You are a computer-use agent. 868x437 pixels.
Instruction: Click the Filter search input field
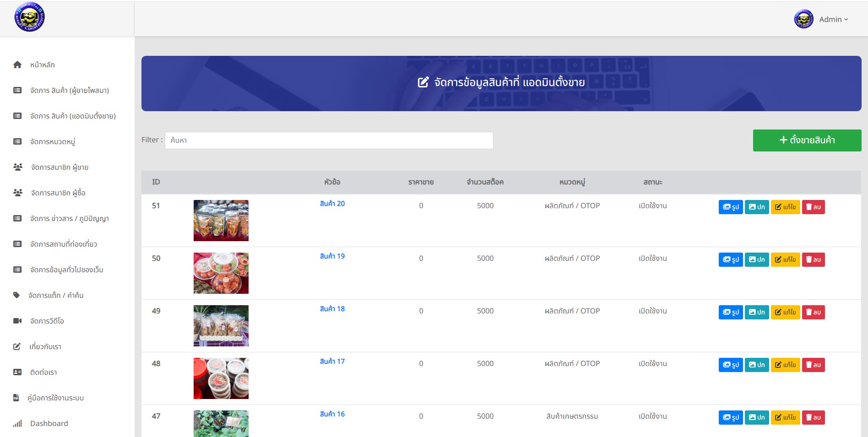(329, 140)
